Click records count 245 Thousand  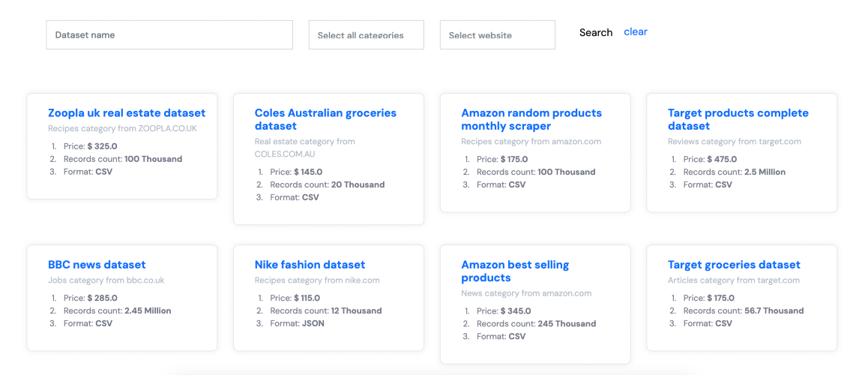coord(567,323)
